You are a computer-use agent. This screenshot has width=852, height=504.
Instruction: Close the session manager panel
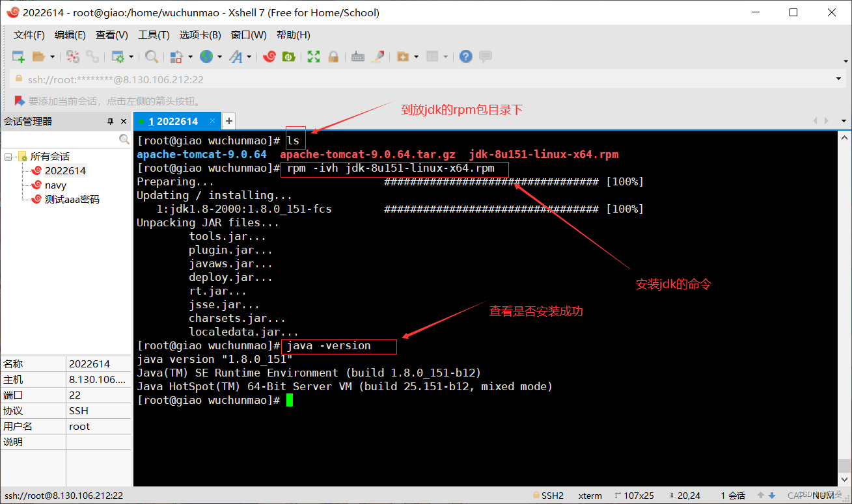[123, 122]
